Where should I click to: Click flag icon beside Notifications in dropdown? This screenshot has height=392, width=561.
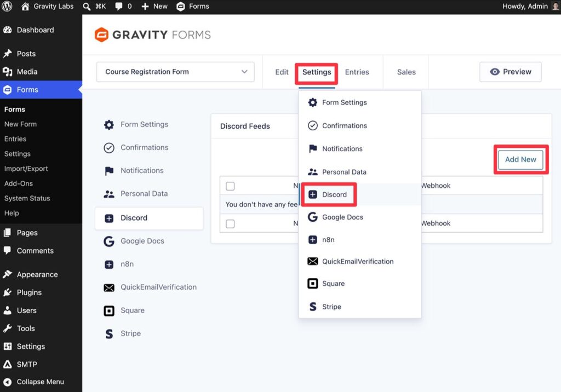pyautogui.click(x=313, y=148)
